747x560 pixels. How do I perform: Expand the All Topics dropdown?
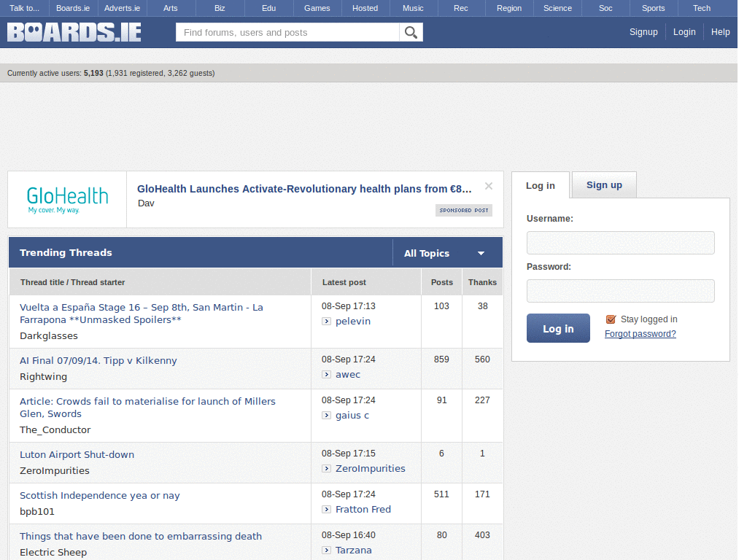[447, 253]
